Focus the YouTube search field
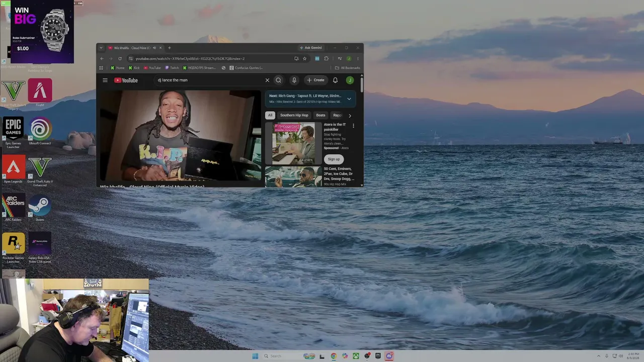 pos(209,80)
